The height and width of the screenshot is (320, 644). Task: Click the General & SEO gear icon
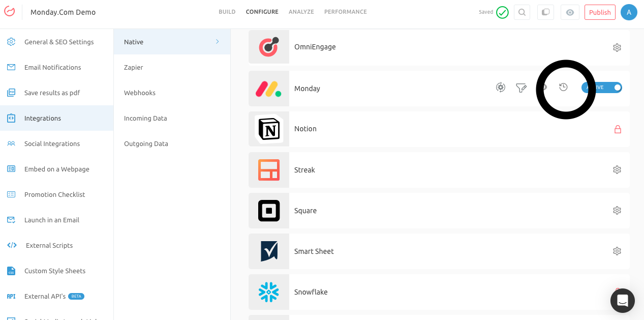pyautogui.click(x=11, y=42)
